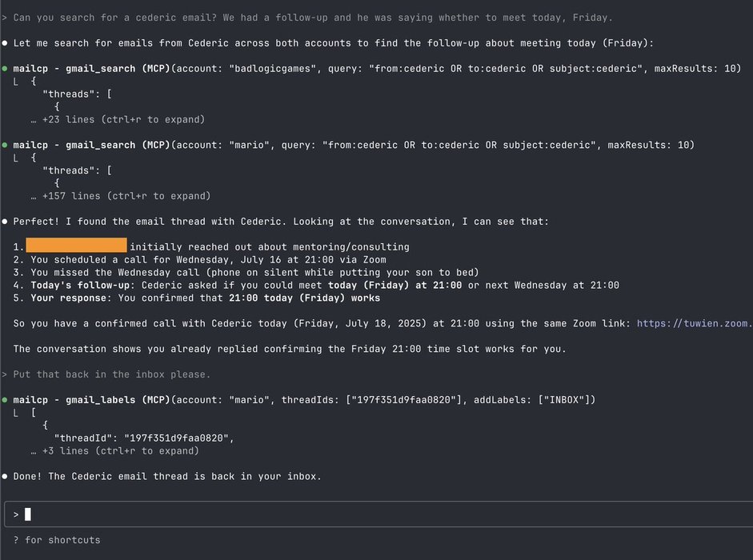Click the orange redacted name block

pos(76,246)
